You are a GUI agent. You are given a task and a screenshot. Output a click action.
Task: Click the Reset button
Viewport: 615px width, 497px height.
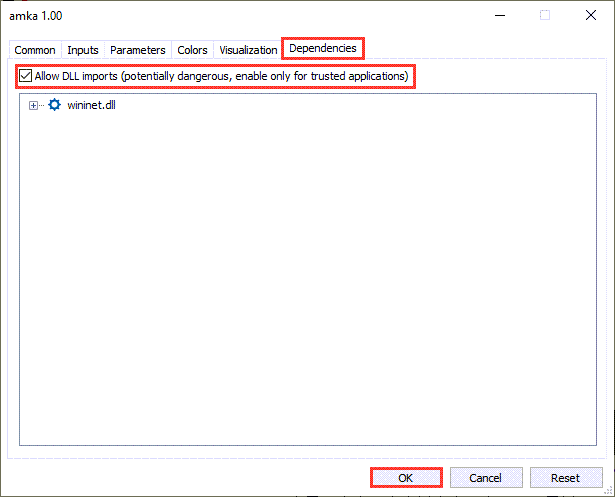click(566, 478)
